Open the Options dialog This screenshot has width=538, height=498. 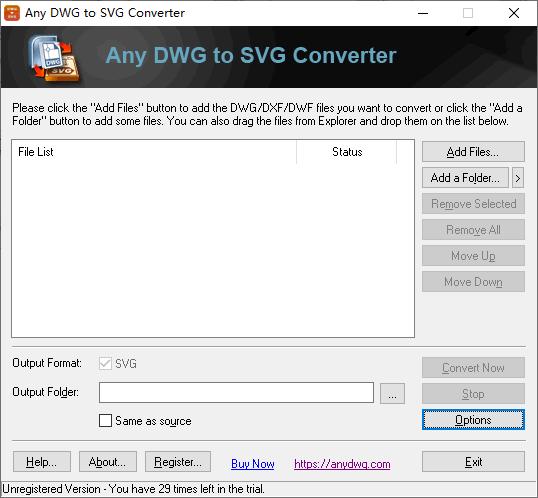[x=473, y=419]
